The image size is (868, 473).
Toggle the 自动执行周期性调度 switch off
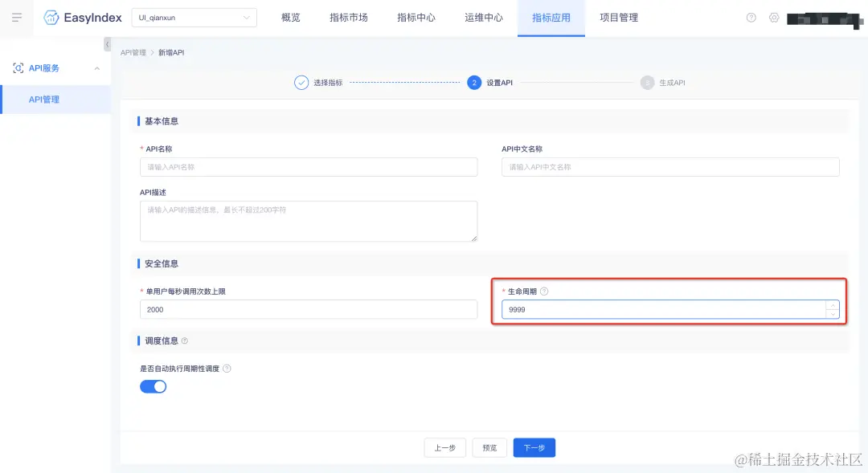tap(154, 387)
